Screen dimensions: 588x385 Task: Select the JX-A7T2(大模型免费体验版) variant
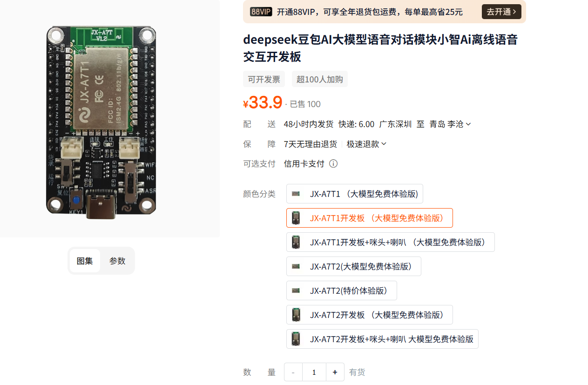[x=353, y=266]
